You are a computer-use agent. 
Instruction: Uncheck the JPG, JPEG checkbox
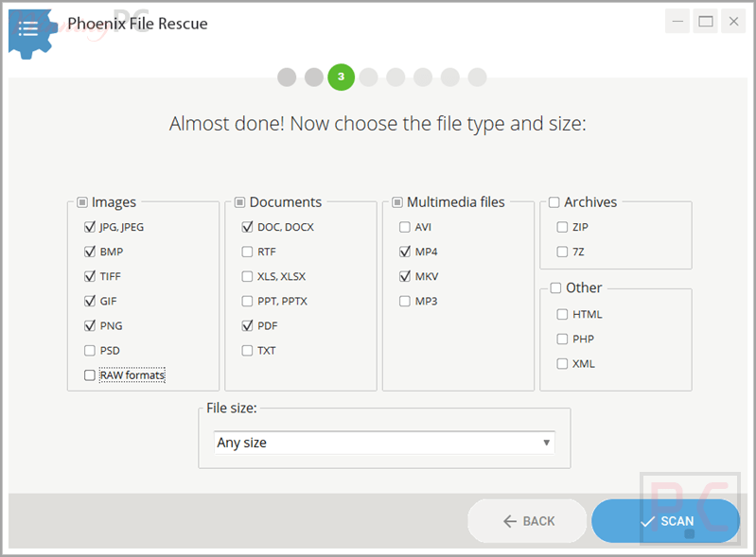90,227
